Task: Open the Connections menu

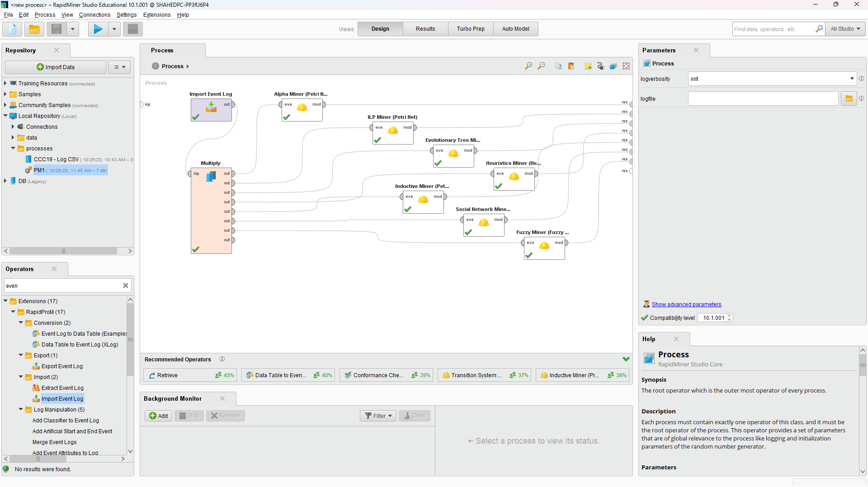Action: [x=94, y=15]
